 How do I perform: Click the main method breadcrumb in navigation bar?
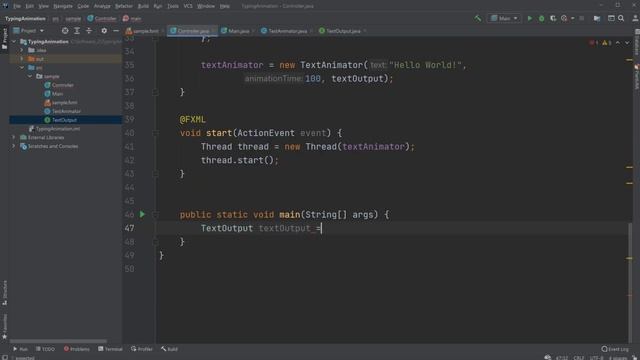[132, 18]
